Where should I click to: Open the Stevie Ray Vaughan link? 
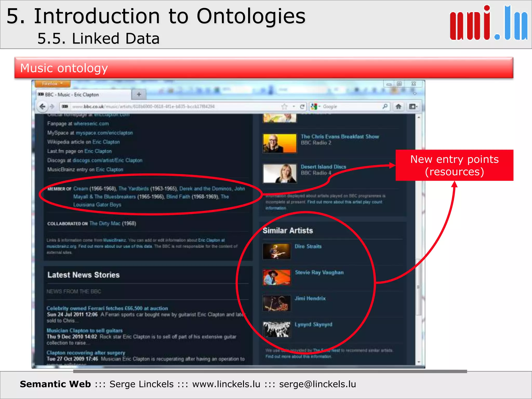point(319,272)
